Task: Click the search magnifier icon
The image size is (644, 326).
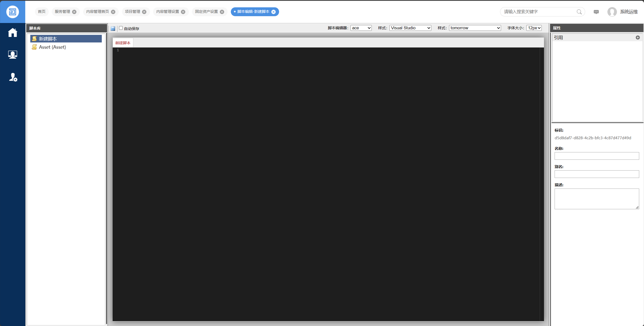Action: [x=579, y=12]
